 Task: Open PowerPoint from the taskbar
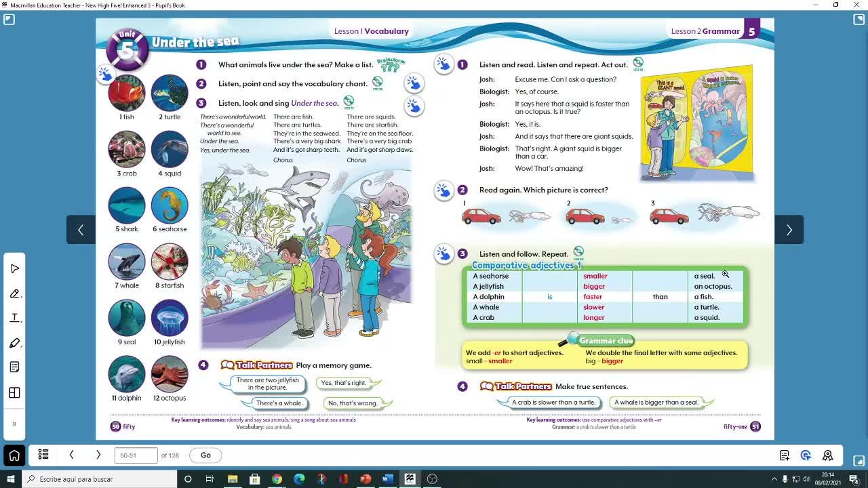pyautogui.click(x=366, y=479)
